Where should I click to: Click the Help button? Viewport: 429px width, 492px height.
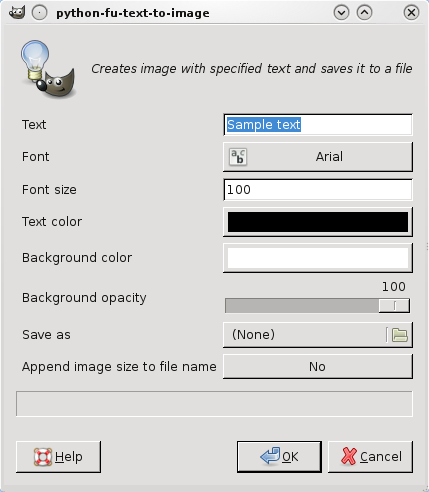point(58,457)
